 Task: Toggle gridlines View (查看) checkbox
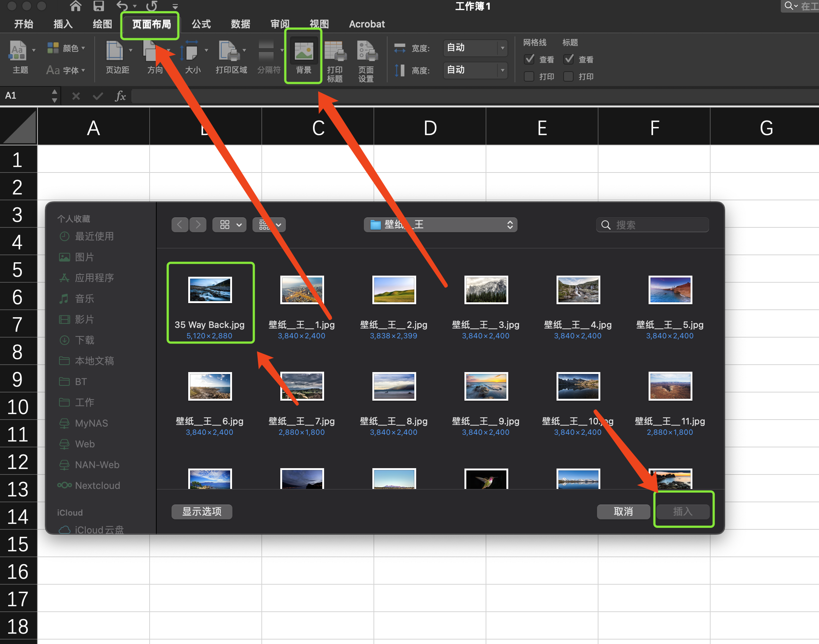pos(529,59)
